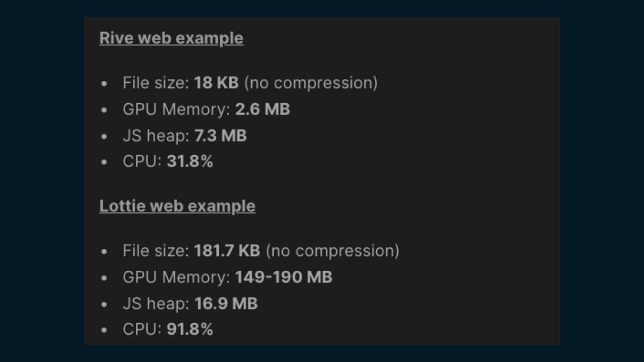644x362 pixels.
Task: Click the bold 91.8% CPU value
Action: click(190, 330)
